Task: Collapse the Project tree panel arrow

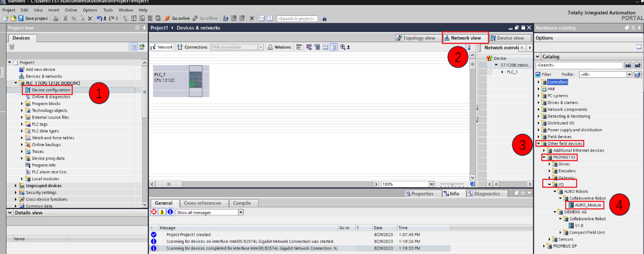Action: pos(144,28)
